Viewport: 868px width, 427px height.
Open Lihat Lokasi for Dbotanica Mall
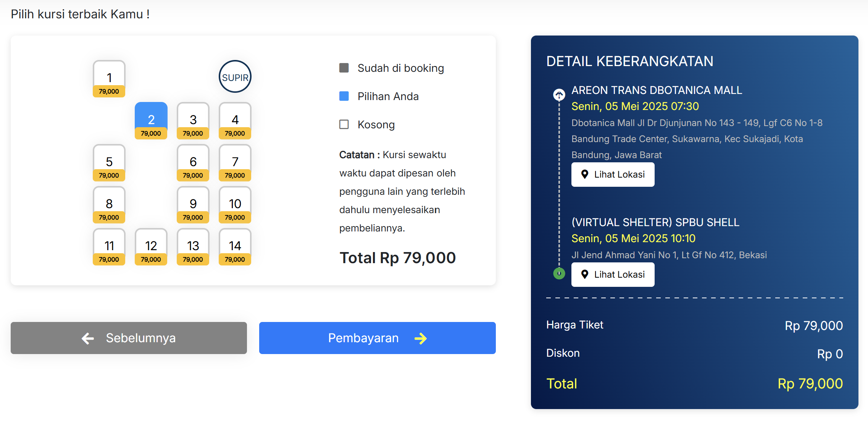click(613, 175)
